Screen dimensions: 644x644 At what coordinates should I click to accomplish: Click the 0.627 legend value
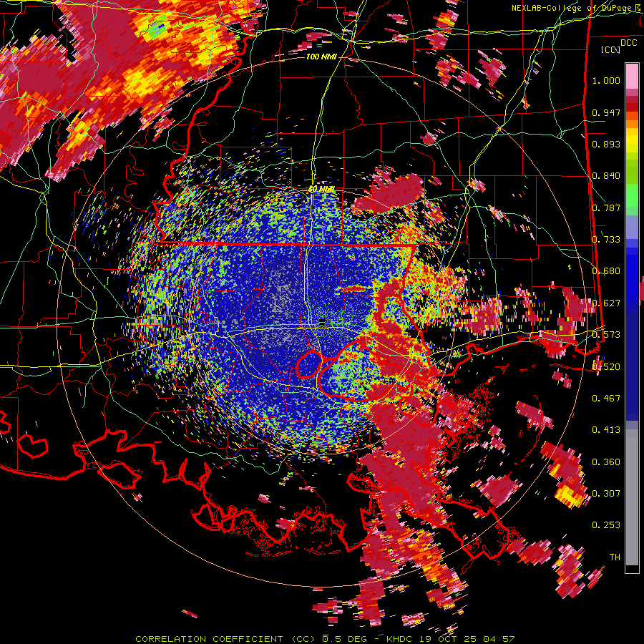[606, 303]
